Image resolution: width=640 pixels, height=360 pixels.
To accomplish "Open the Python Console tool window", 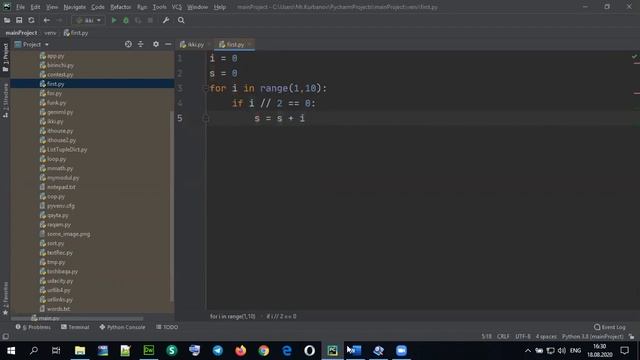I will click(x=122, y=327).
